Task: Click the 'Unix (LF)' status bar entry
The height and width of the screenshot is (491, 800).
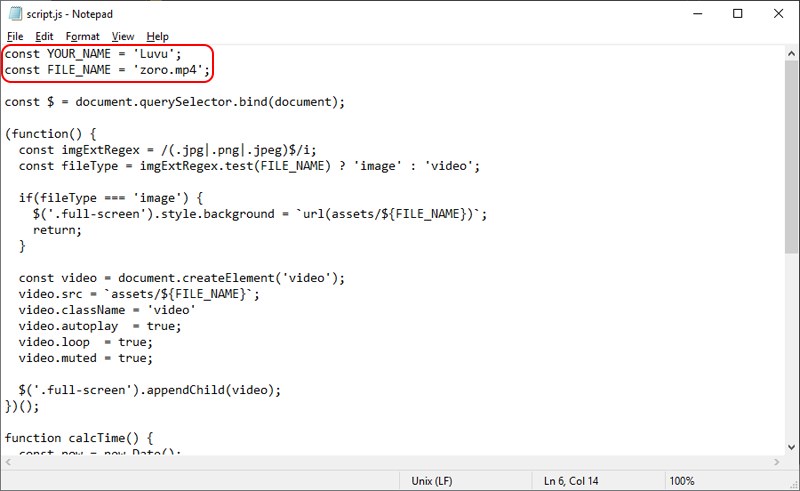Action: (x=432, y=481)
